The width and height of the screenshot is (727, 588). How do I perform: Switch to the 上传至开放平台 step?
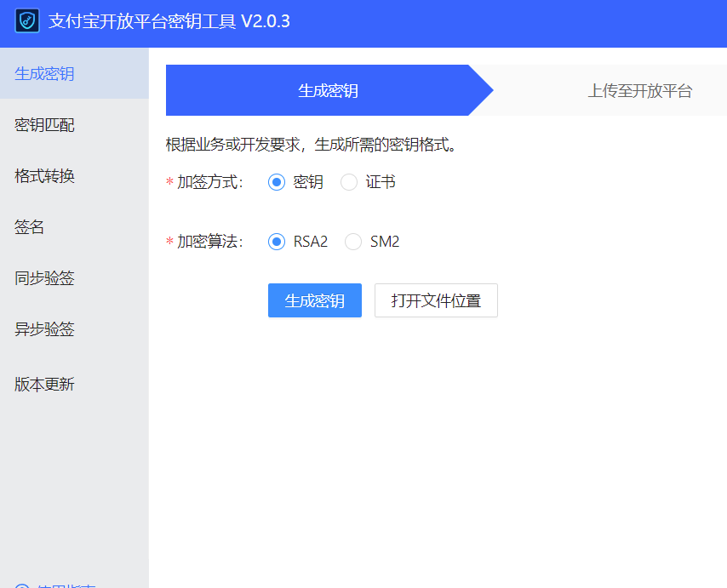(x=640, y=90)
